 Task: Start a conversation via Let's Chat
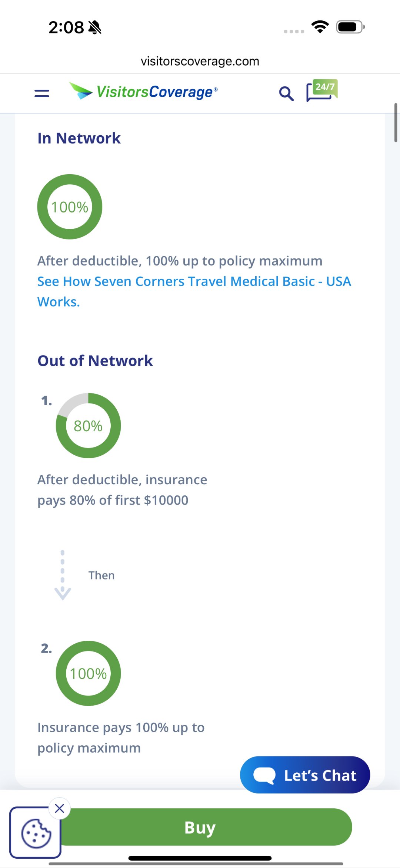pos(319,775)
